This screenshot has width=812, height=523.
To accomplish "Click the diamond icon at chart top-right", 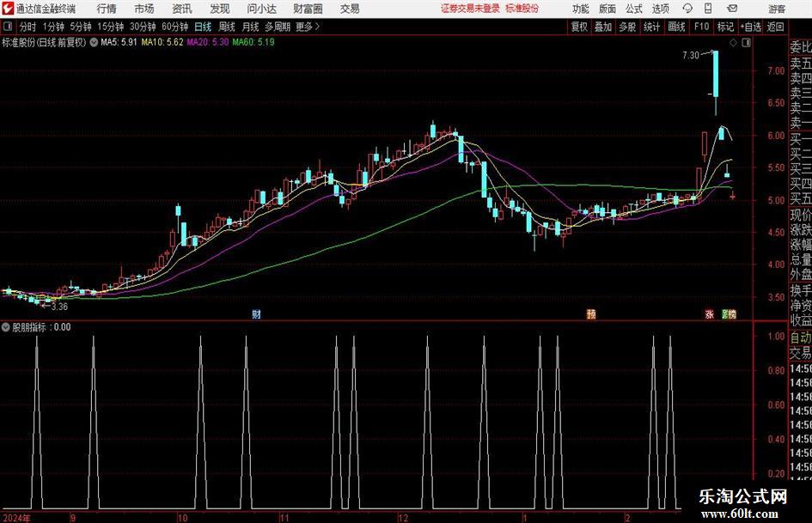I will tap(733, 43).
